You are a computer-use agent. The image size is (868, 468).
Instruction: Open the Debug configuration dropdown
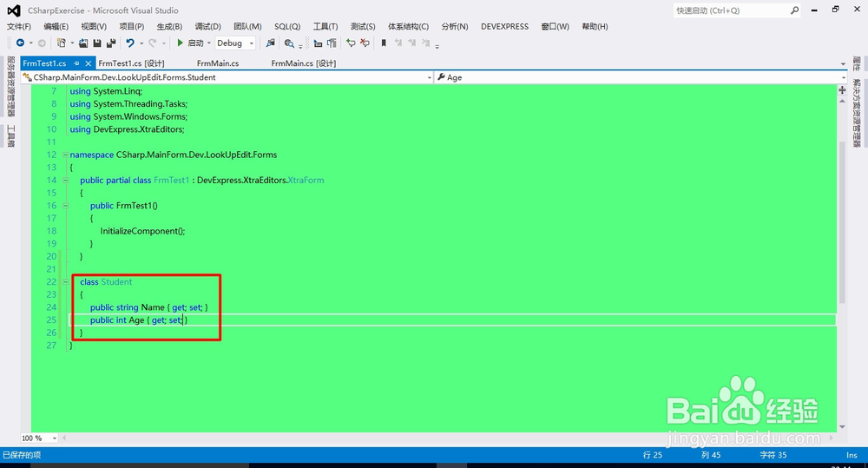point(252,43)
